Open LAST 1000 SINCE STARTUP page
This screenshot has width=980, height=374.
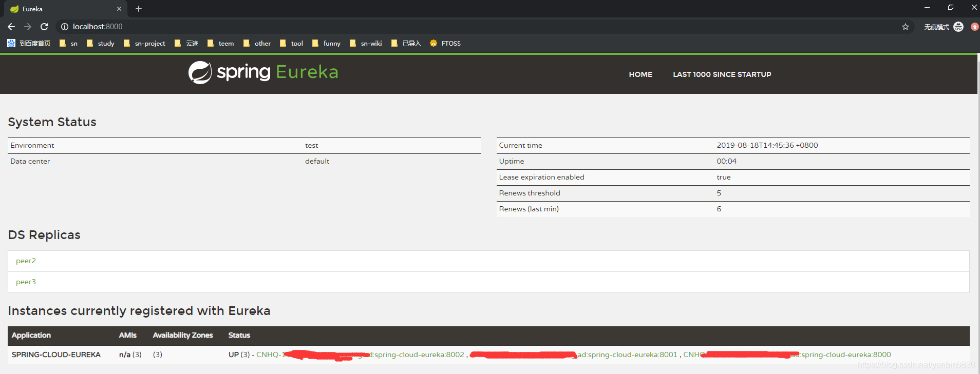[x=722, y=74]
